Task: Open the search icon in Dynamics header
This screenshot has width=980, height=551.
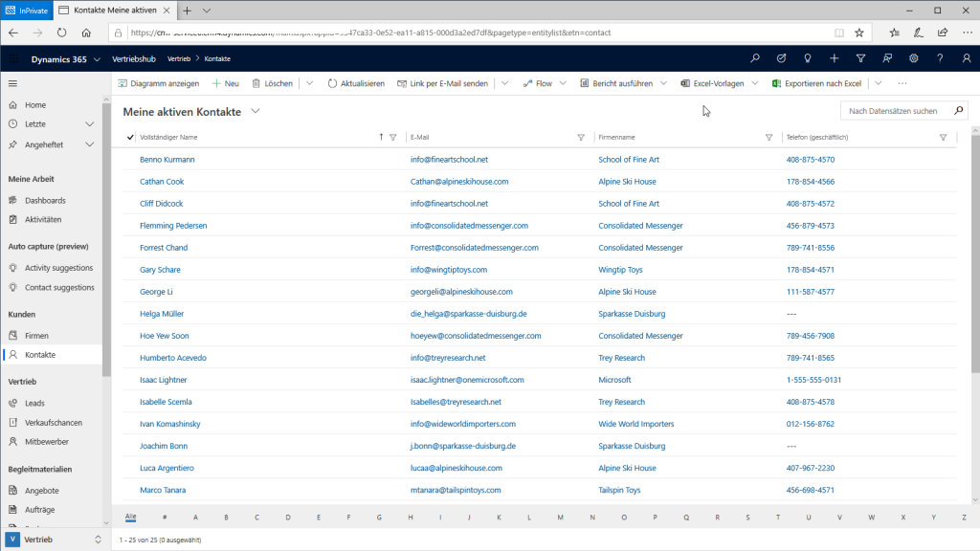Action: coord(755,58)
